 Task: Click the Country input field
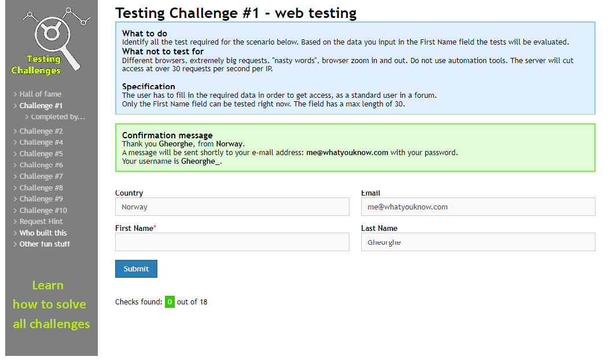pos(231,207)
